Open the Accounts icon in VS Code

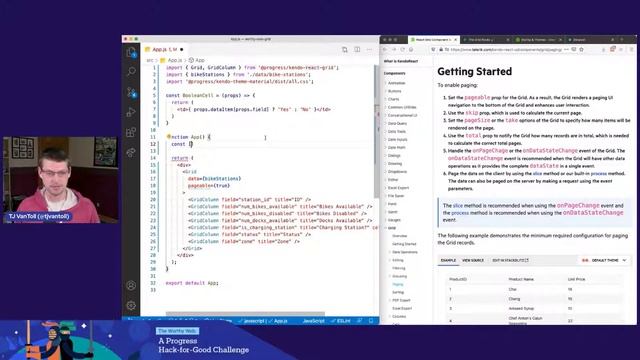[131, 285]
